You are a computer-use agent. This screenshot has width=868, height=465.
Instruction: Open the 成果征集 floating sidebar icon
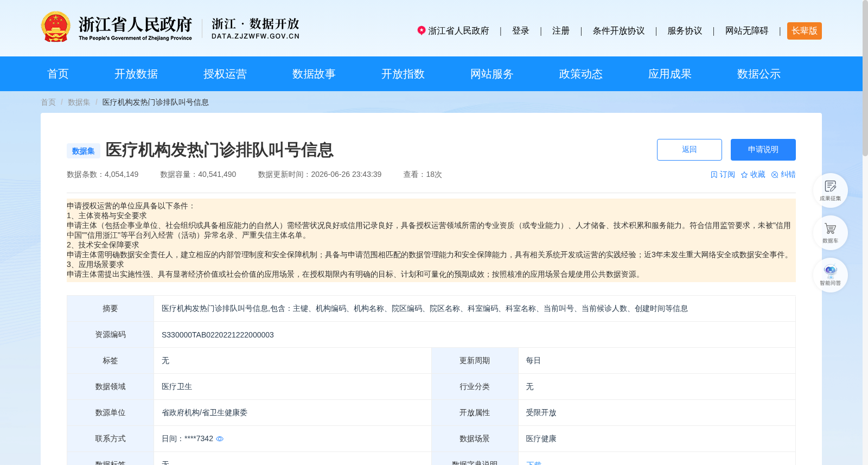point(830,190)
